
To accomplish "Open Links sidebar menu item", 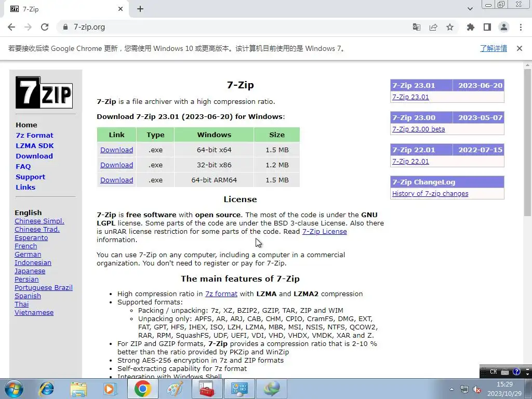I will point(25,187).
